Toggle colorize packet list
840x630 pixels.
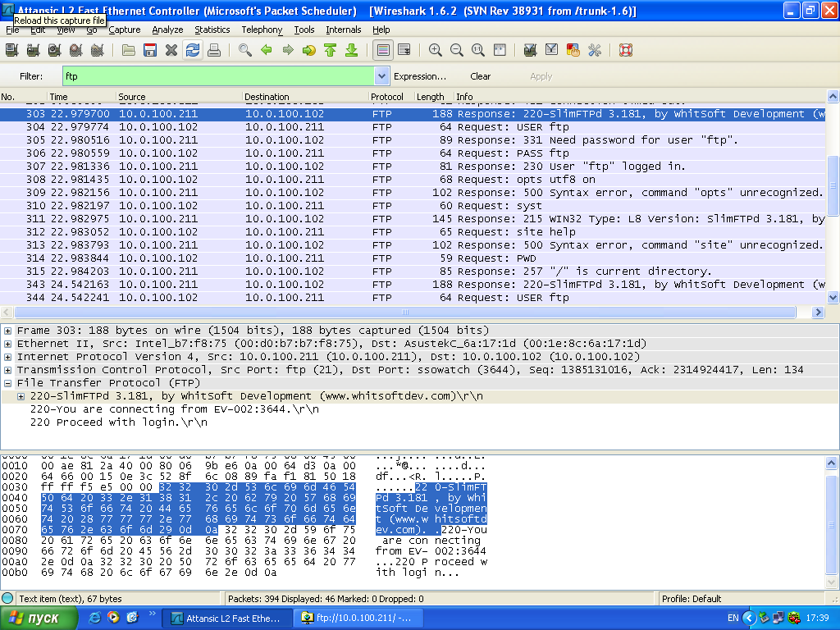point(383,50)
